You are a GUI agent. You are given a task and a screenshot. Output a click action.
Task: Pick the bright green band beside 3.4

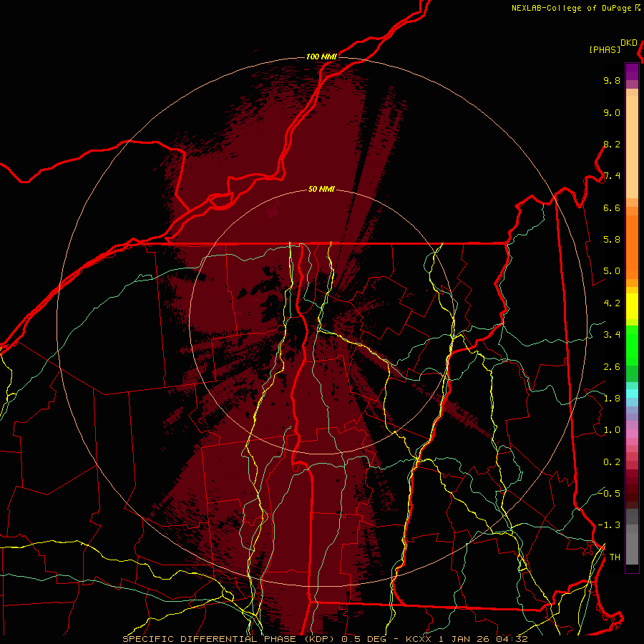pyautogui.click(x=632, y=345)
